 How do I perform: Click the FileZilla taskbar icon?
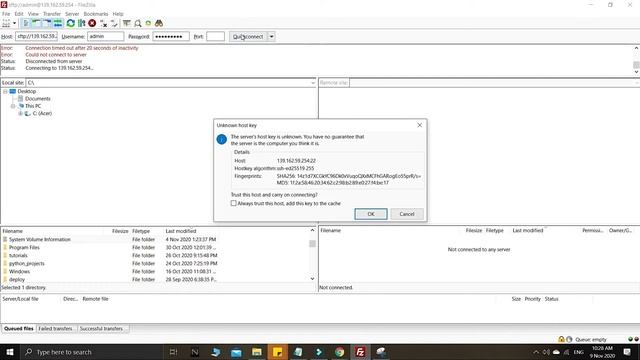click(360, 352)
